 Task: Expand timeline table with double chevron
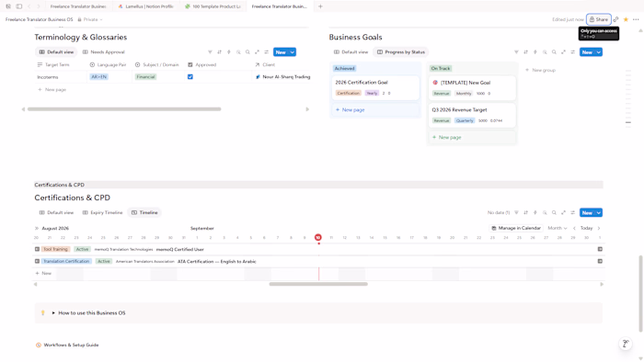tap(37, 228)
